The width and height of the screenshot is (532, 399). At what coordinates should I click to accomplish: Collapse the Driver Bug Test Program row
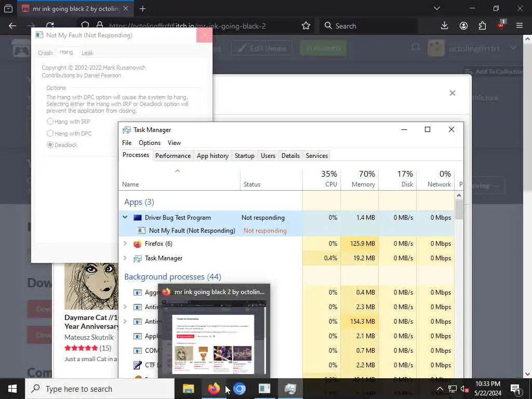point(125,218)
